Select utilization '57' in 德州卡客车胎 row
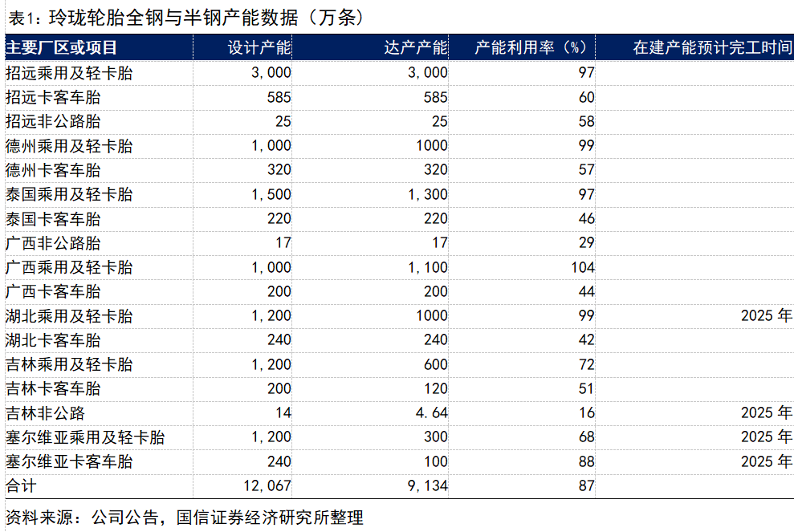794x532 pixels. [x=587, y=170]
